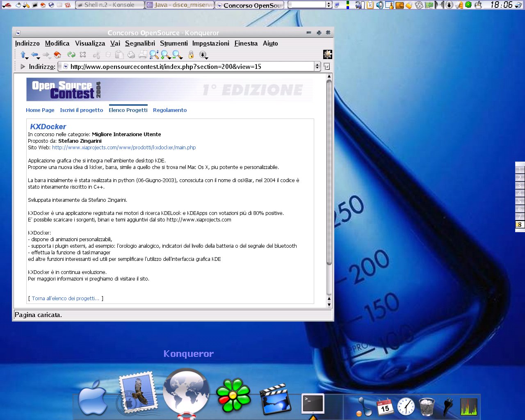Image resolution: width=525 pixels, height=420 pixels.
Task: Open the Impostazioni menu
Action: [x=211, y=43]
